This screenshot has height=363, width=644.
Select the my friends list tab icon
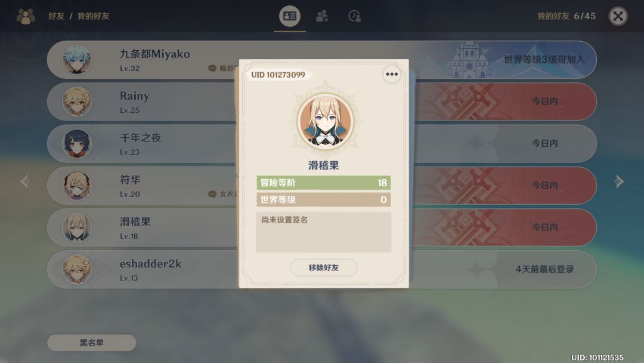click(290, 16)
